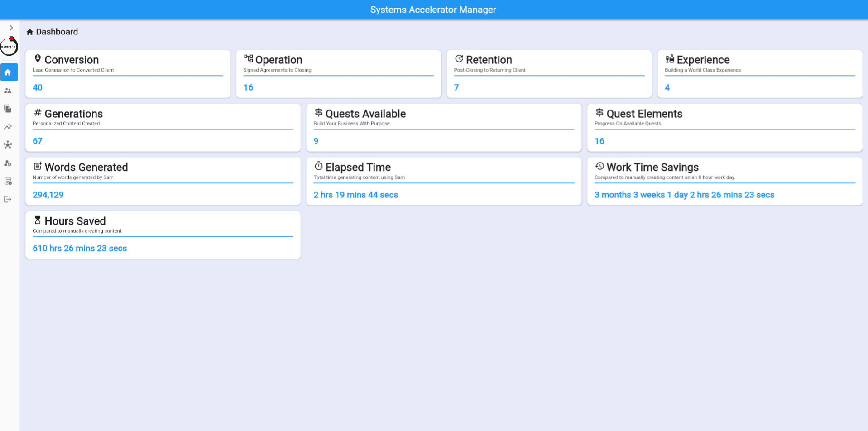868x431 pixels.
Task: Select the Quests Available card
Action: coord(444,127)
